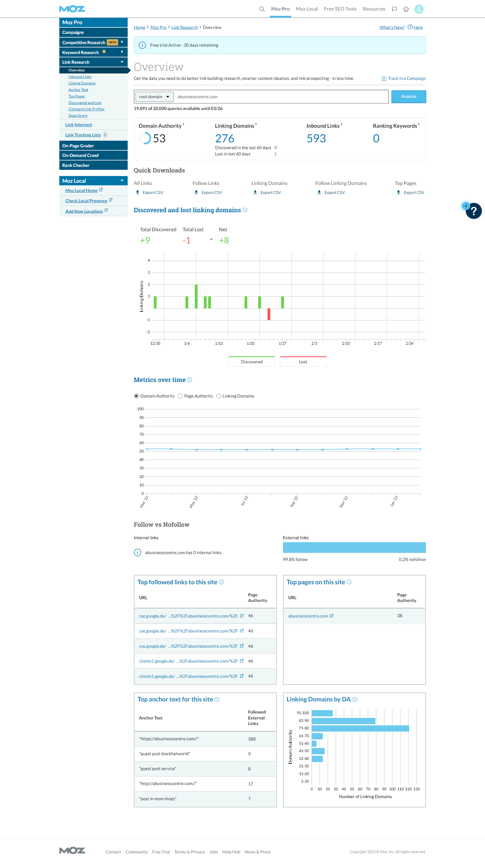Collapse the Link Research sidebar section

coord(122,62)
